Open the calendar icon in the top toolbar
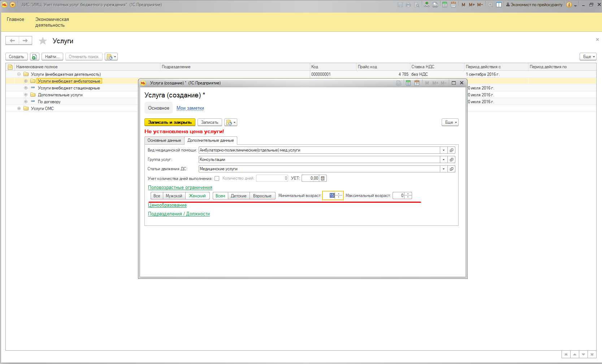The width and height of the screenshot is (602, 364). (x=453, y=5)
